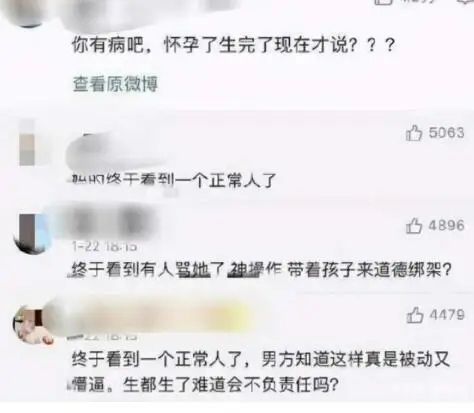The image size is (474, 413).
Task: Like the comment with 4896 likes
Action: coord(414,226)
